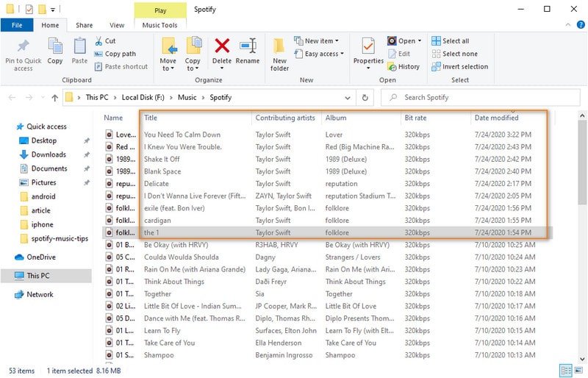Image resolution: width=588 pixels, height=378 pixels.
Task: Open the File tab
Action: click(17, 25)
